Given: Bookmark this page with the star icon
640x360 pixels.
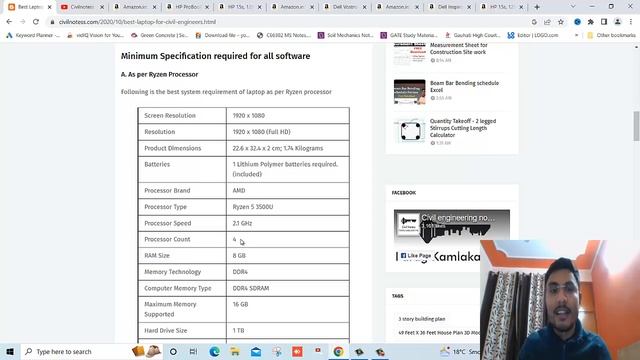Looking at the screenshot, I should pyautogui.click(x=561, y=22).
